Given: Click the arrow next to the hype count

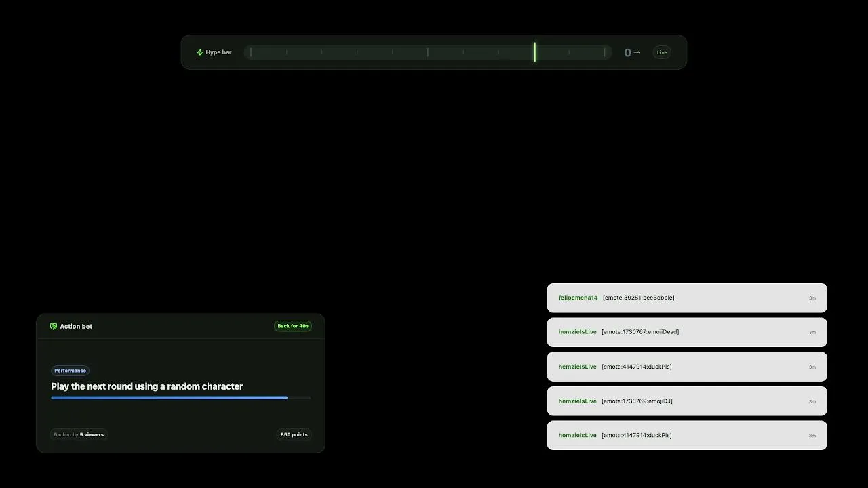Looking at the screenshot, I should 637,52.
